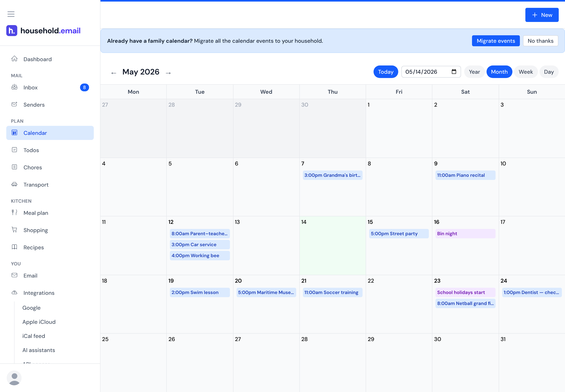Click the Dashboard house icon
The image size is (565, 392).
click(15, 59)
